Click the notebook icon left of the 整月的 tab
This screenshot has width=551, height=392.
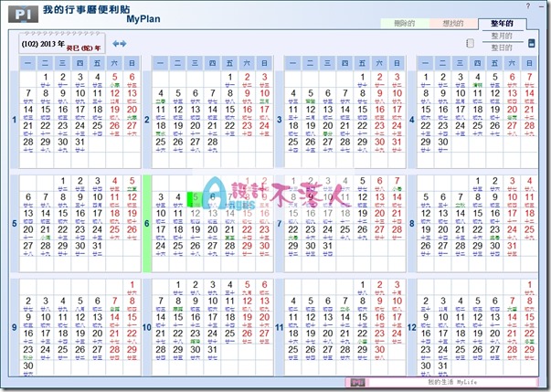point(470,42)
